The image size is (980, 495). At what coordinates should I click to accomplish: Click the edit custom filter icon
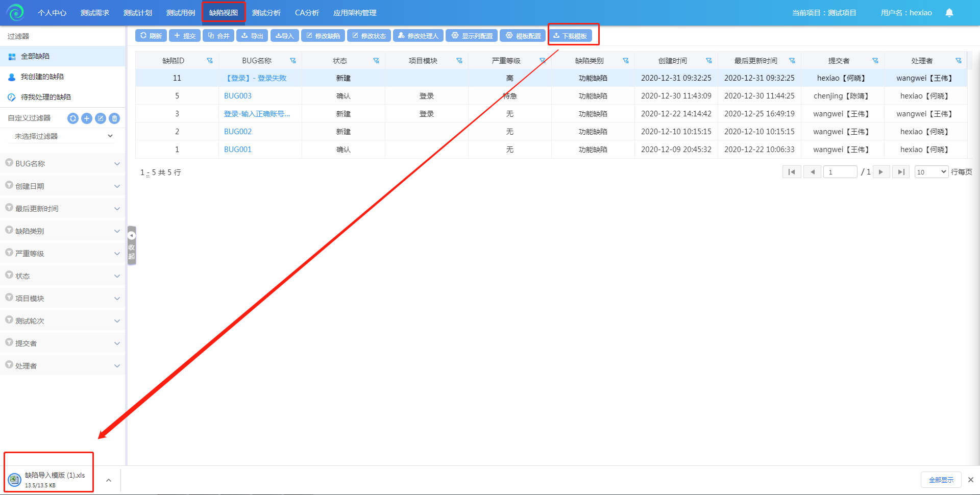[101, 118]
